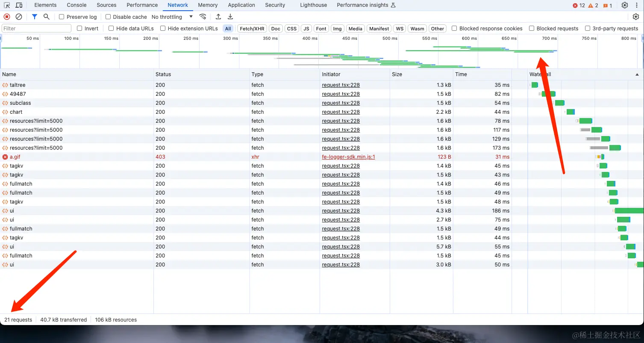Click the Waterfall column sort arrow
The image size is (644, 343).
(x=637, y=74)
